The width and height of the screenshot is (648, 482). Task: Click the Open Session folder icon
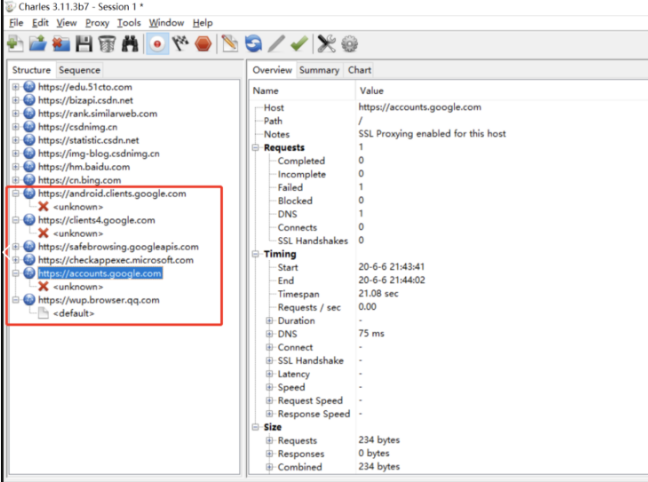coord(38,44)
